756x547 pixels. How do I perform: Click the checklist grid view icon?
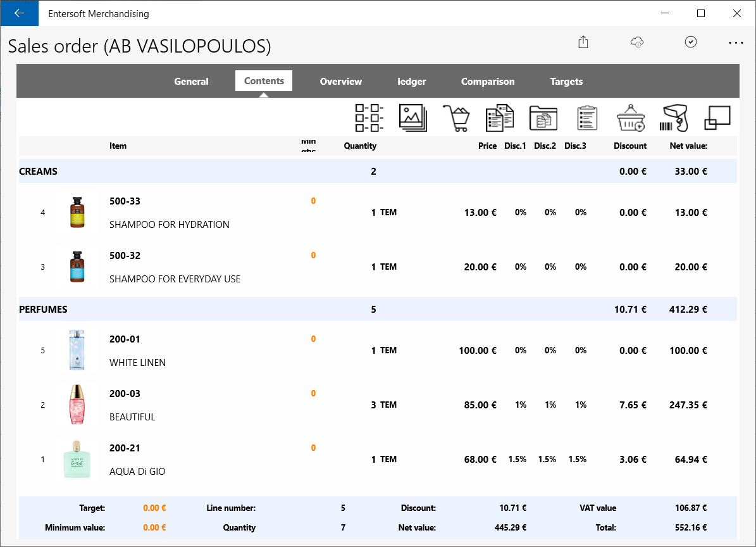click(369, 118)
